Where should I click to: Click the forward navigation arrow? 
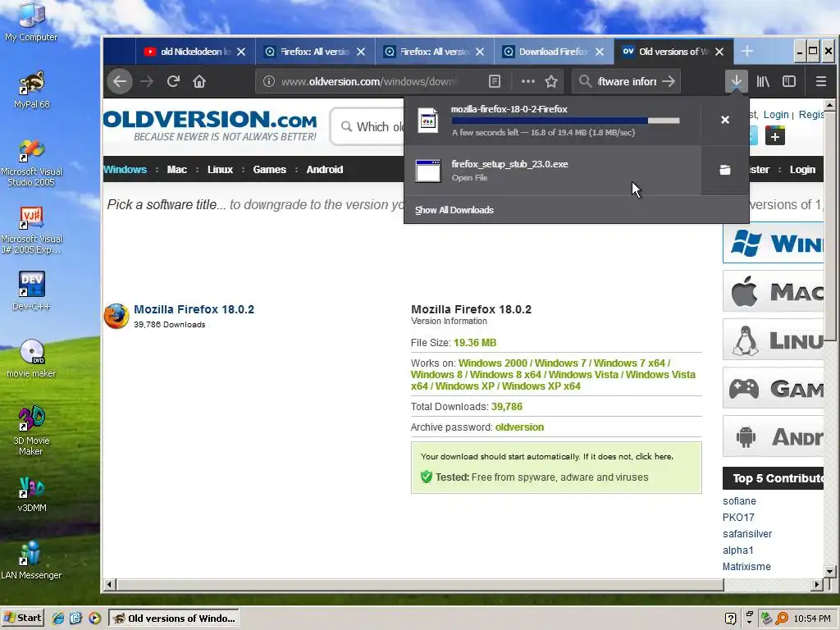[147, 81]
